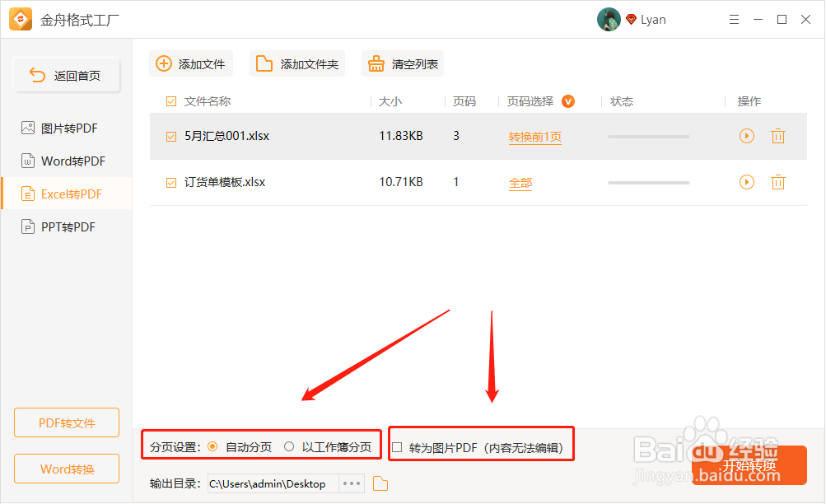Screen dimensions: 826x504
Task: Open 转换前1页 page selection link
Action: point(535,136)
